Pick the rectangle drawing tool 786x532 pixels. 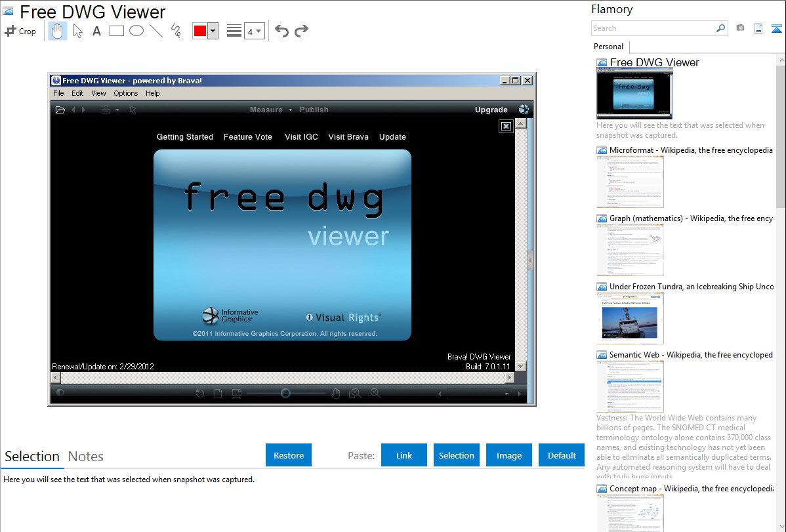pyautogui.click(x=116, y=31)
